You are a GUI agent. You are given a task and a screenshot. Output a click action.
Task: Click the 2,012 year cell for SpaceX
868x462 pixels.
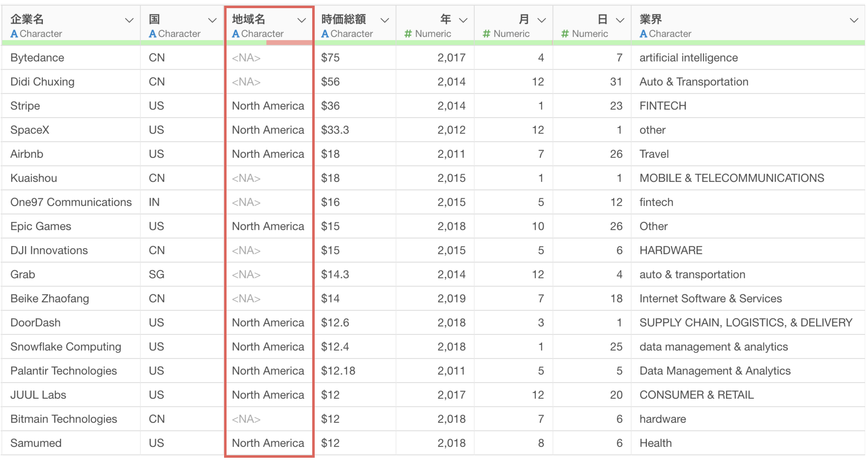pos(435,130)
